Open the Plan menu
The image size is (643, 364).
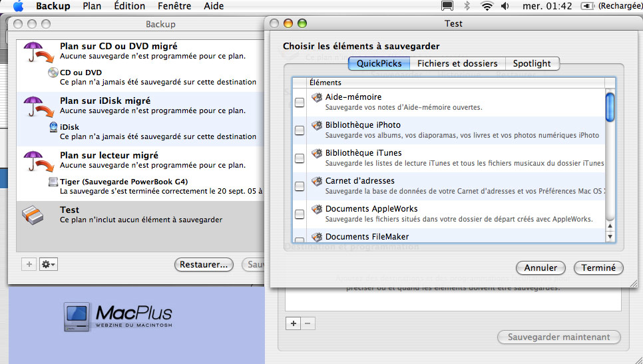92,6
